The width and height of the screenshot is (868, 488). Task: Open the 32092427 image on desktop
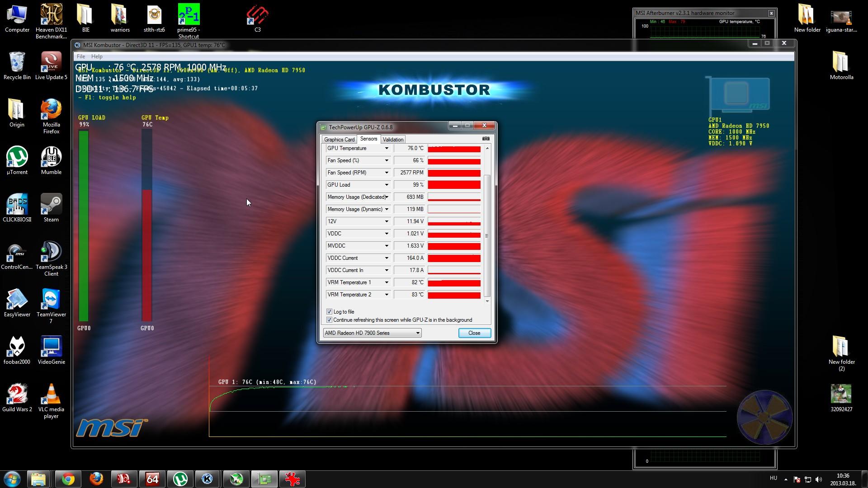pos(841,398)
